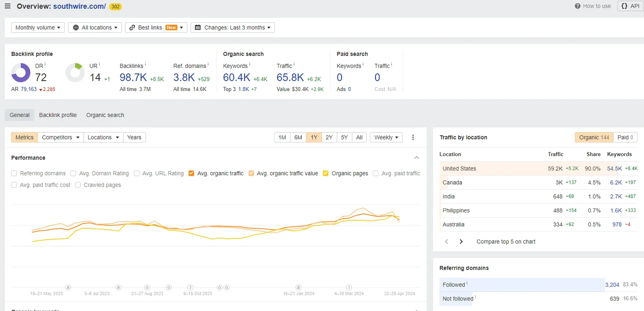Enable the Avg. paid traffic checkbox
644x311 pixels.
pos(376,173)
